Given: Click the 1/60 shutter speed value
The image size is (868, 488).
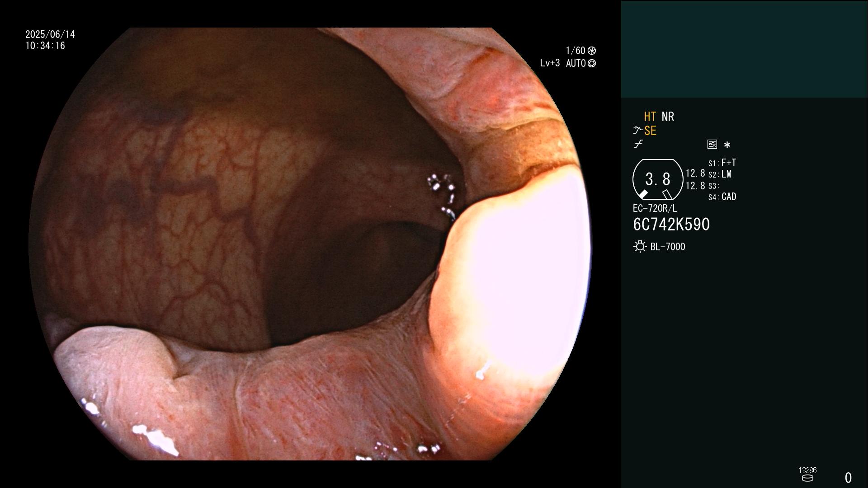Looking at the screenshot, I should [x=576, y=51].
